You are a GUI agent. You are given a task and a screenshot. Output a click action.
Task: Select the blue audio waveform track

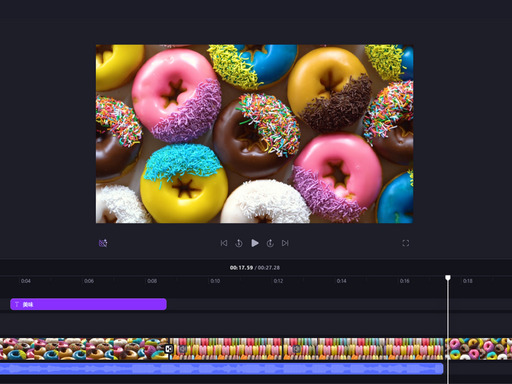pos(222,369)
